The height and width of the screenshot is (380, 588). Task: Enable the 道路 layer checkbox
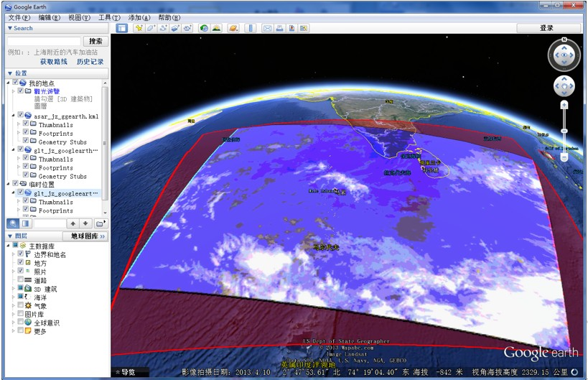click(21, 279)
